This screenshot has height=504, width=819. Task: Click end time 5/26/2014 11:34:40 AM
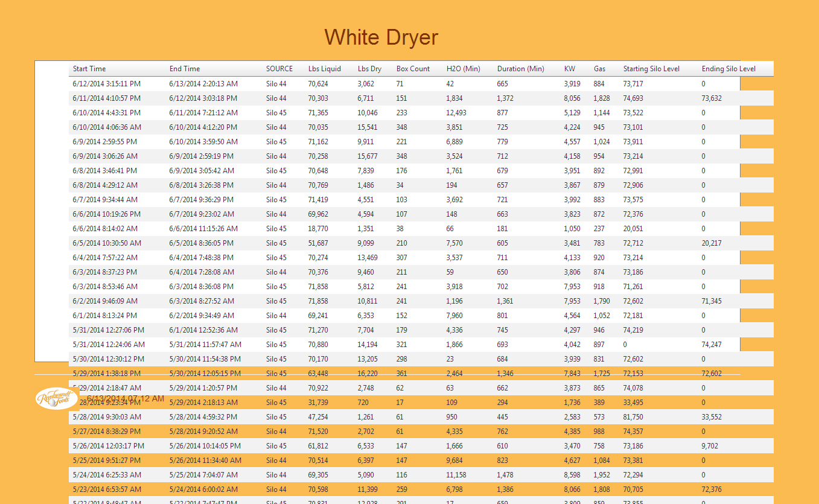point(205,461)
